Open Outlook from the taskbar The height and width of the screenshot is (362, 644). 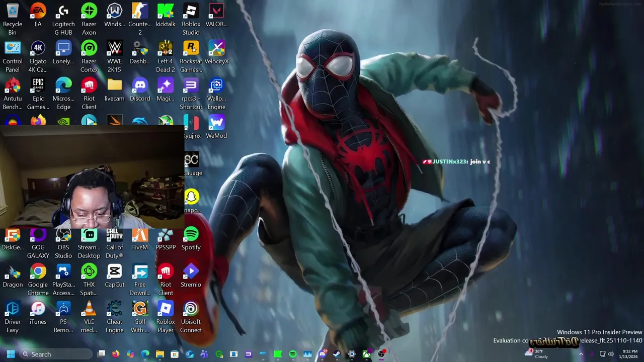click(189, 354)
